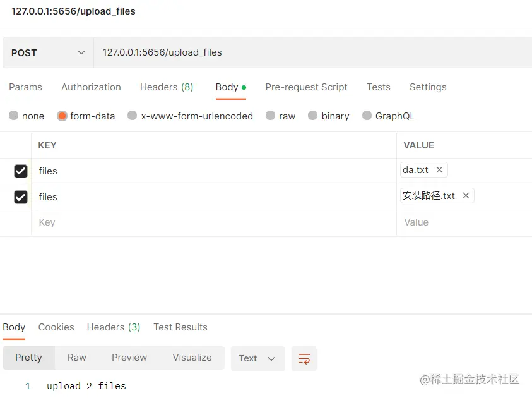Open the Test Results tab
The height and width of the screenshot is (398, 532).
(x=180, y=327)
